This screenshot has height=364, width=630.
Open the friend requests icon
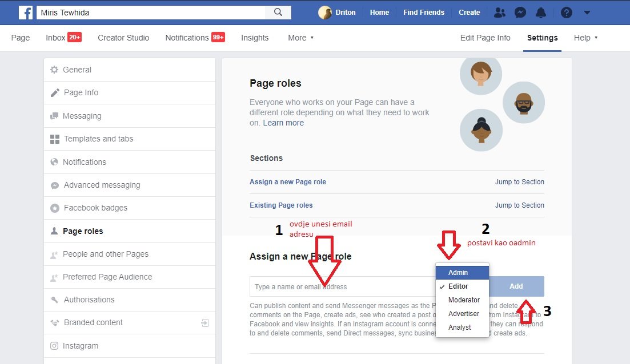click(500, 13)
